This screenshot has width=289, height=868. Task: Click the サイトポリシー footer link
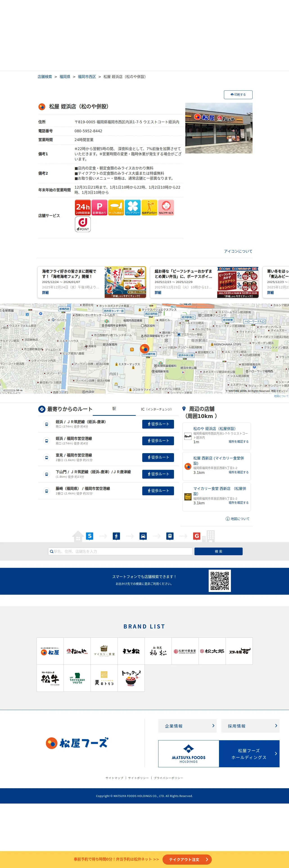[138, 778]
